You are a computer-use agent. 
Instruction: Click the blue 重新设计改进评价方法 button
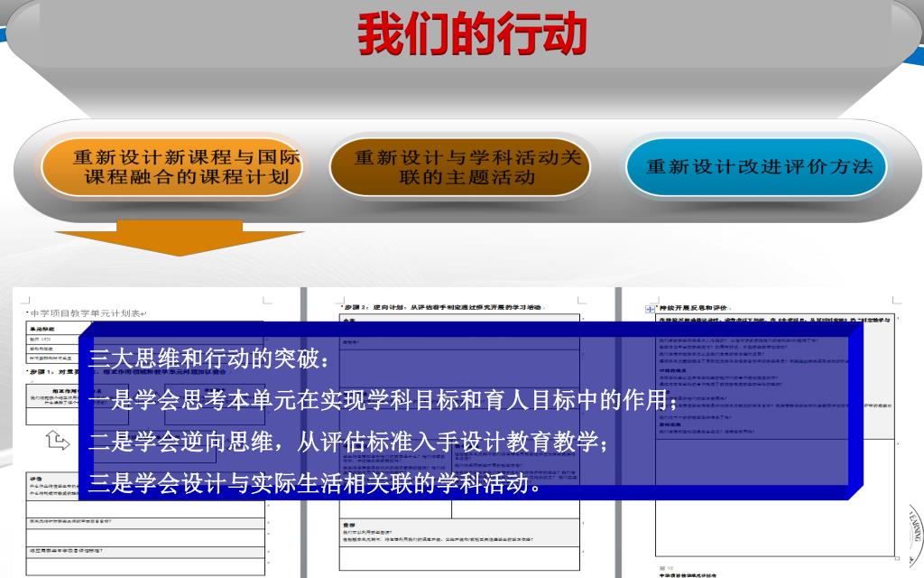click(757, 167)
